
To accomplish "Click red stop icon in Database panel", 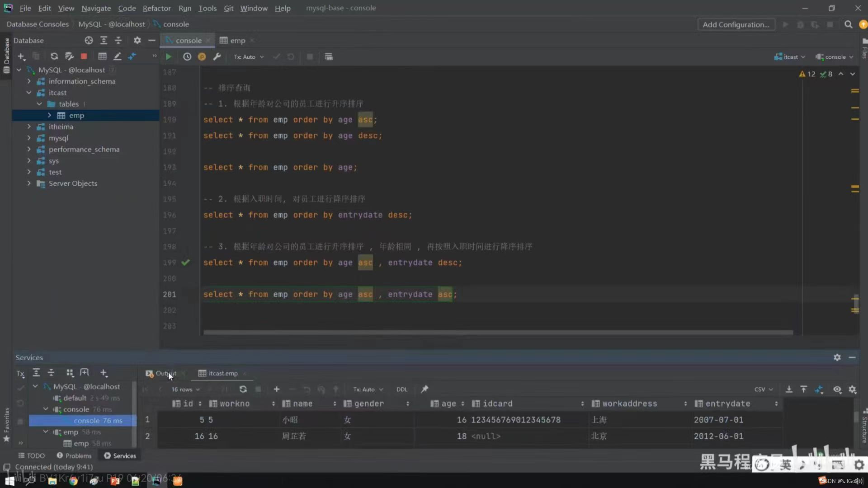I will coord(84,56).
